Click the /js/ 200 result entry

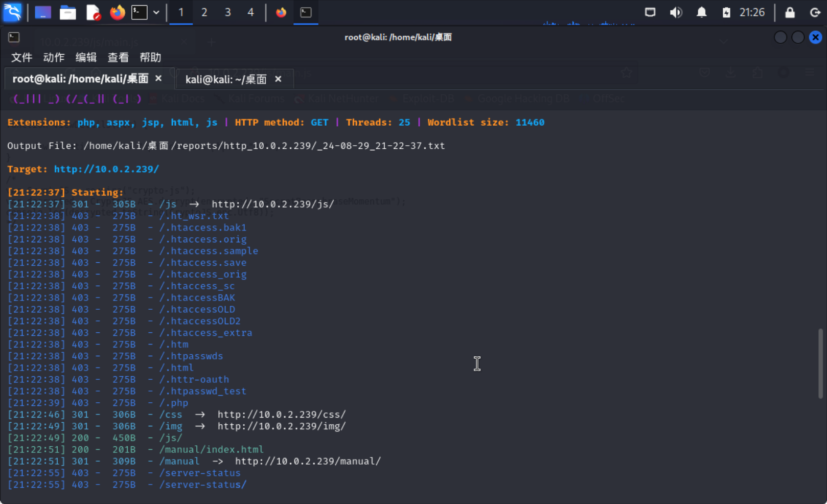pyautogui.click(x=171, y=438)
